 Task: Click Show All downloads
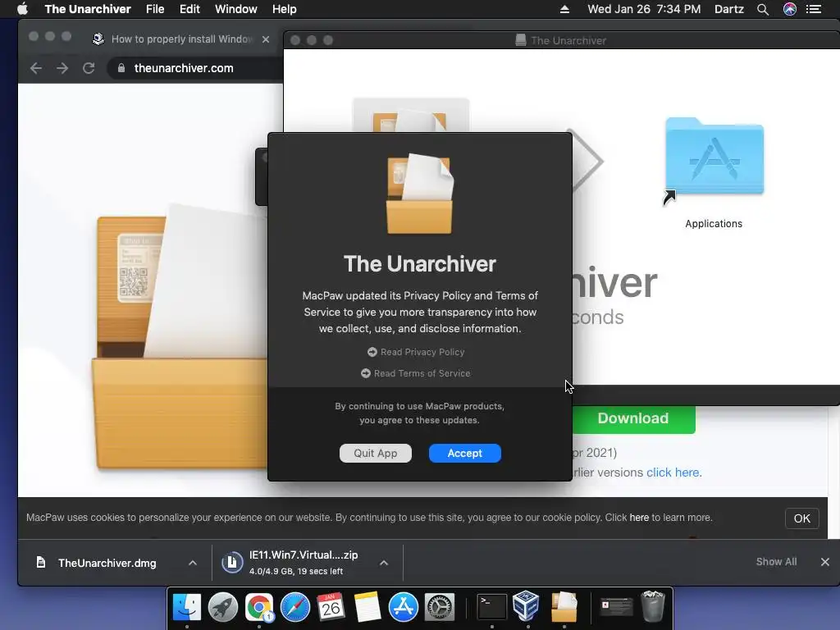(x=776, y=561)
